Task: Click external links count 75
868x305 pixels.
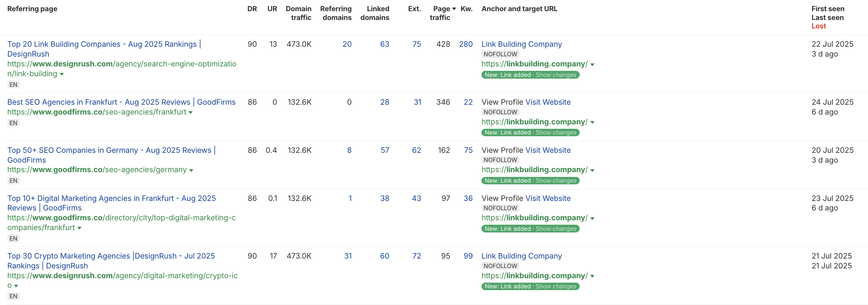Action: pyautogui.click(x=417, y=44)
